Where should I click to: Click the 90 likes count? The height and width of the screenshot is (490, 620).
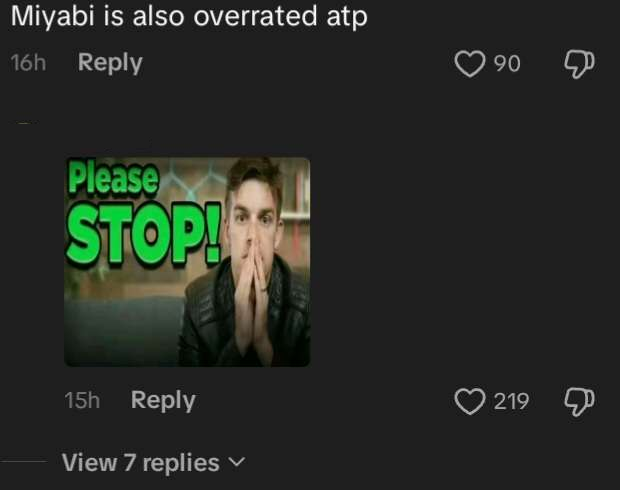coord(507,63)
